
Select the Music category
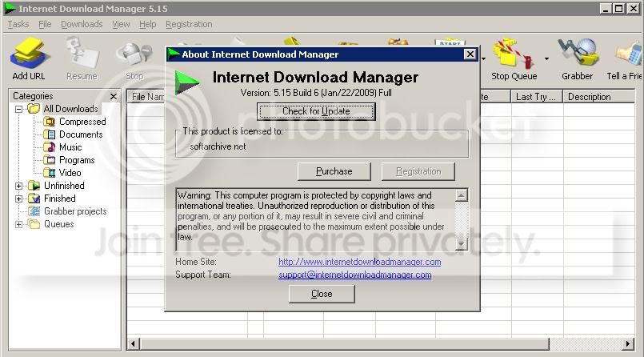(70, 147)
